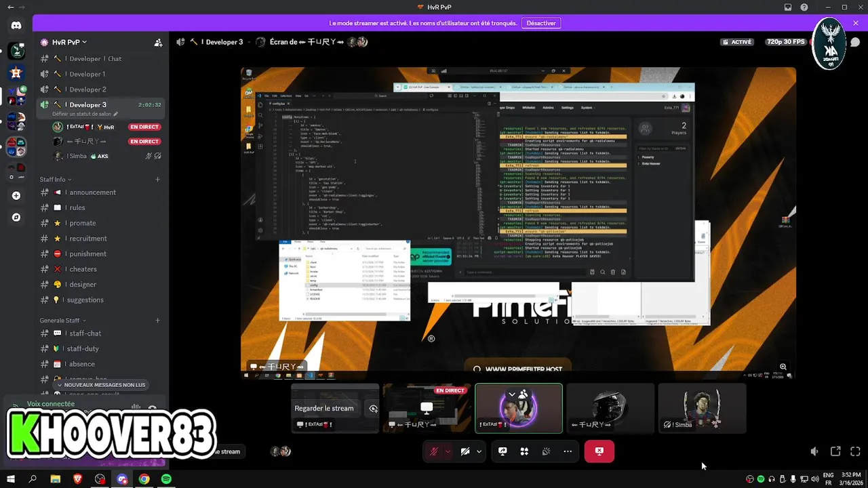Open the staff-chat channel
868x488 pixels.
click(100, 333)
